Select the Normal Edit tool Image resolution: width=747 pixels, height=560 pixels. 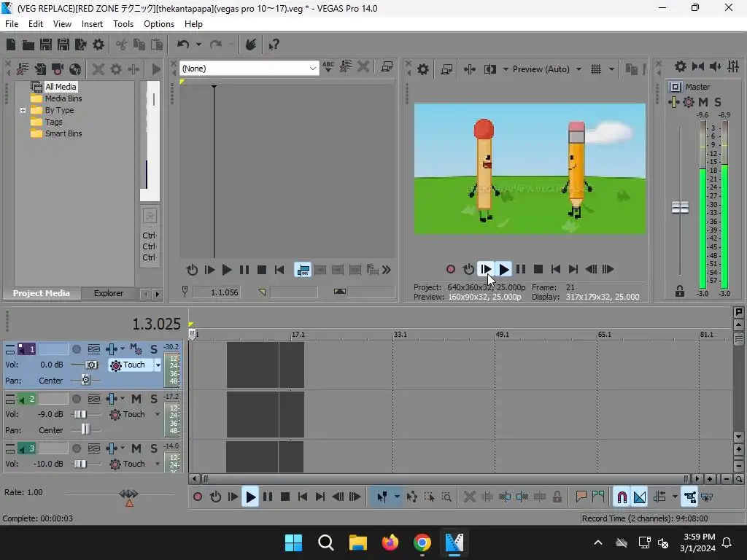click(x=382, y=497)
